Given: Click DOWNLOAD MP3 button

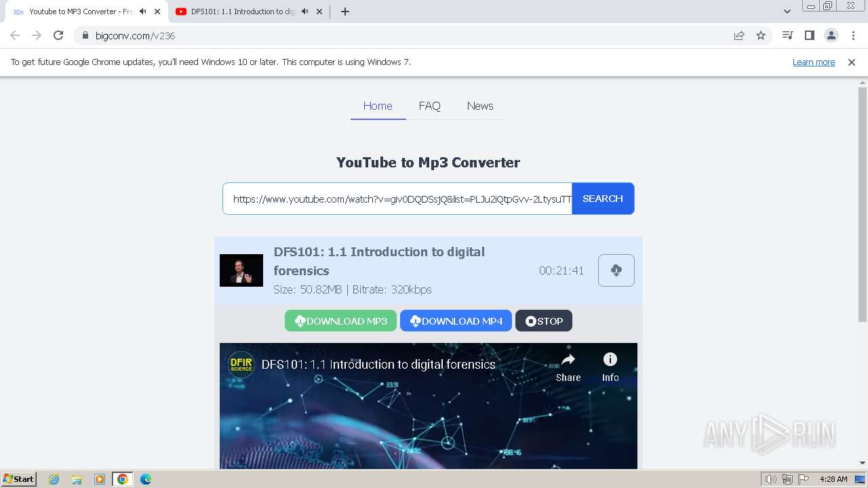Looking at the screenshot, I should pos(340,321).
